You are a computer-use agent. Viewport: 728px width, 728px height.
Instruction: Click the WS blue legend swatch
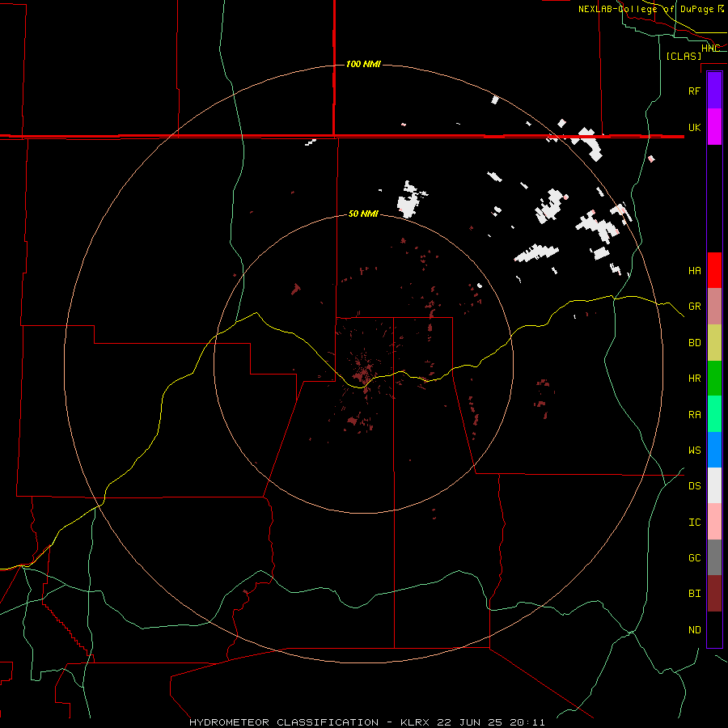[714, 450]
